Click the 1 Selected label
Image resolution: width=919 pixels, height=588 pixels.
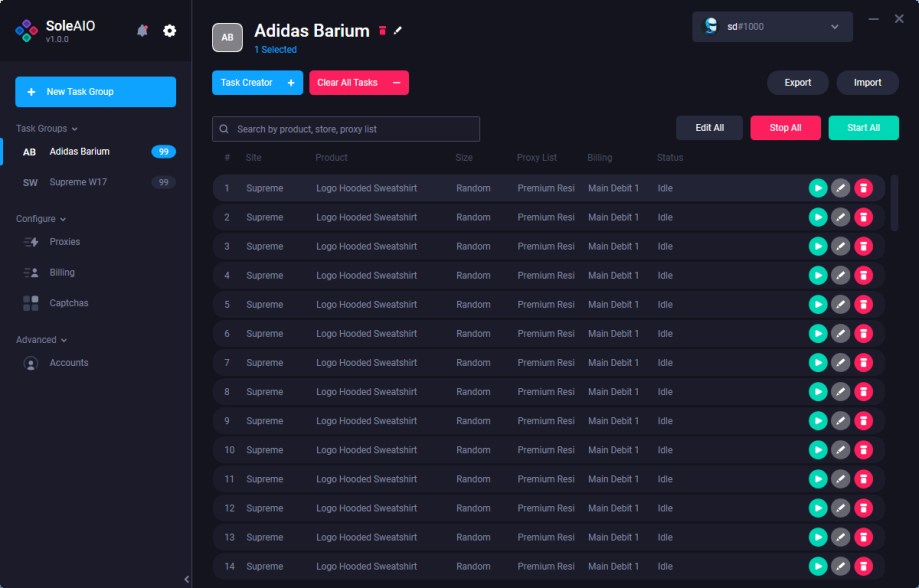pos(275,50)
